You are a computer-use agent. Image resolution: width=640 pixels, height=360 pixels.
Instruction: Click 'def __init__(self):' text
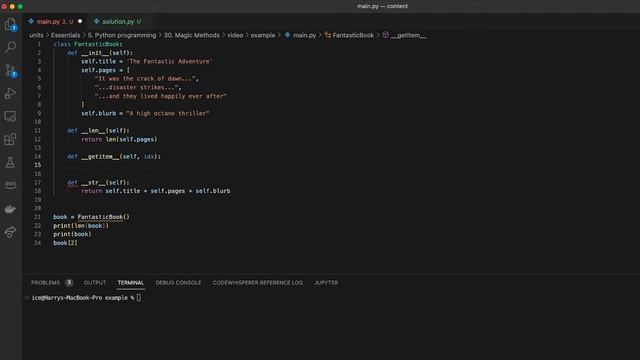click(100, 53)
